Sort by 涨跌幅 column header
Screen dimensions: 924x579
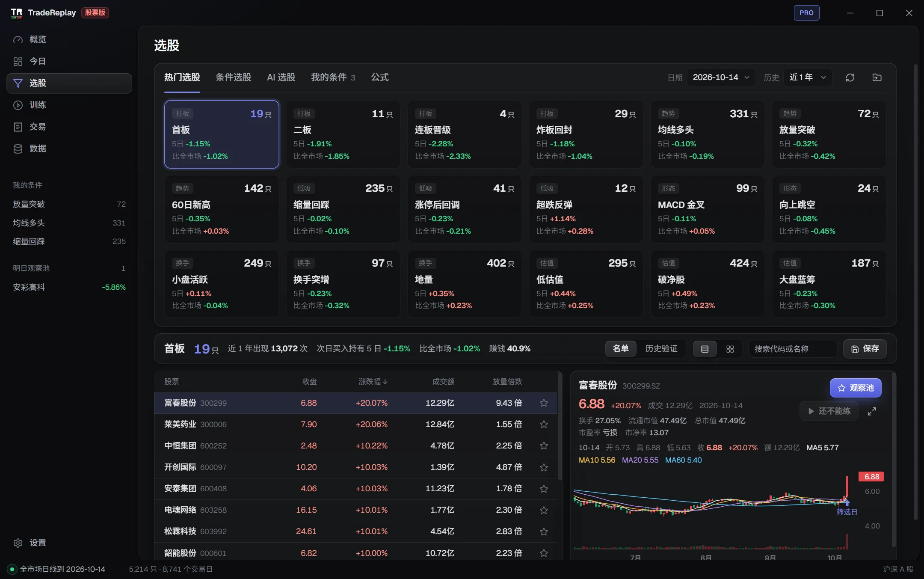(x=373, y=381)
